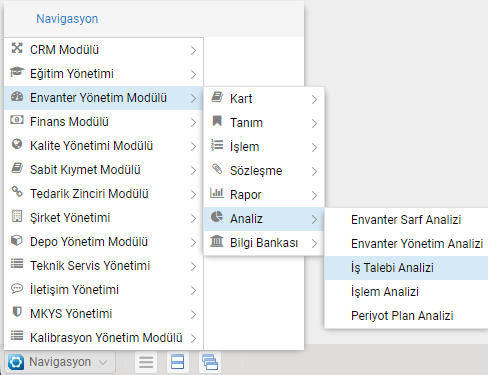Image resolution: width=488 pixels, height=375 pixels.
Task: Open the Navigasyon dropdown button
Action: (x=60, y=362)
